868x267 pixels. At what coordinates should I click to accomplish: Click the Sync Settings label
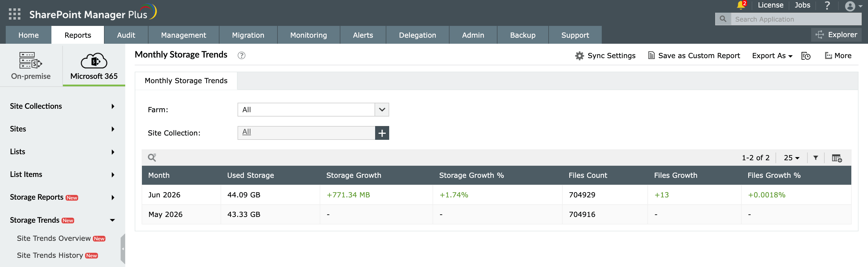pos(611,56)
